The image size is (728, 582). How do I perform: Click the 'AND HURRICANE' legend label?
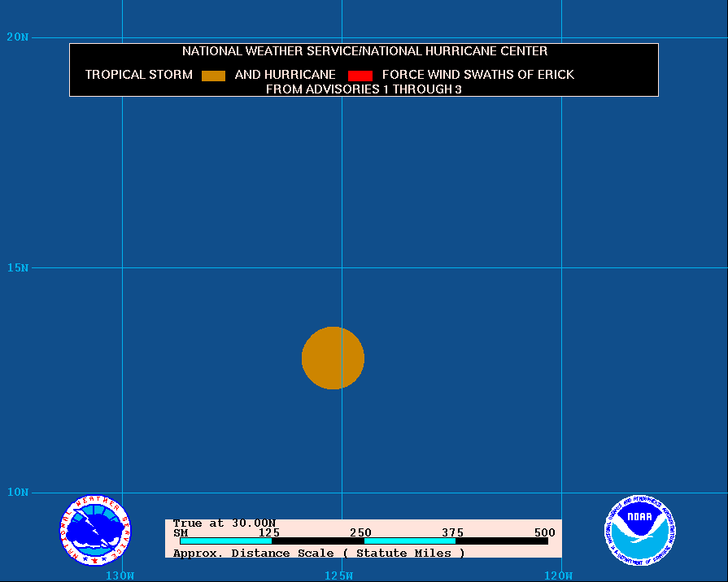pos(285,75)
